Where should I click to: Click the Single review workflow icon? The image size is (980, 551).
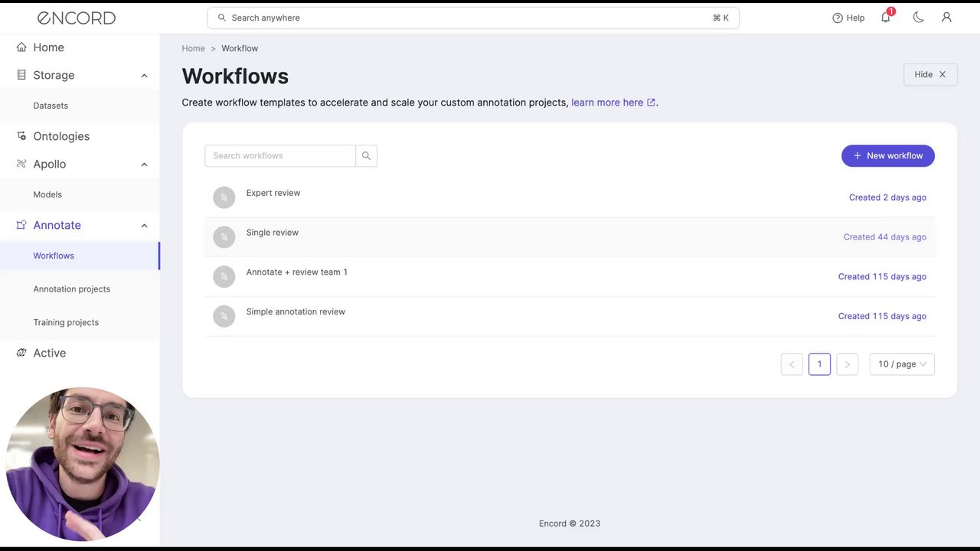pos(224,237)
